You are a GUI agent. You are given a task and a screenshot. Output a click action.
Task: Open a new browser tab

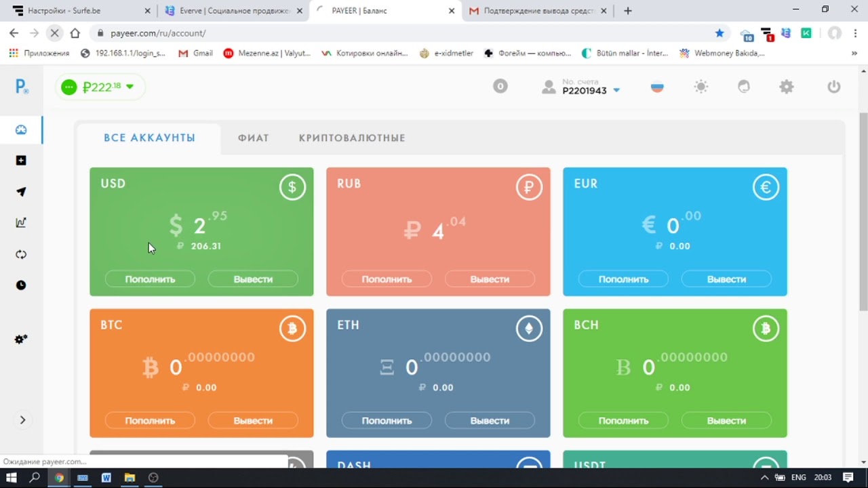pyautogui.click(x=628, y=11)
